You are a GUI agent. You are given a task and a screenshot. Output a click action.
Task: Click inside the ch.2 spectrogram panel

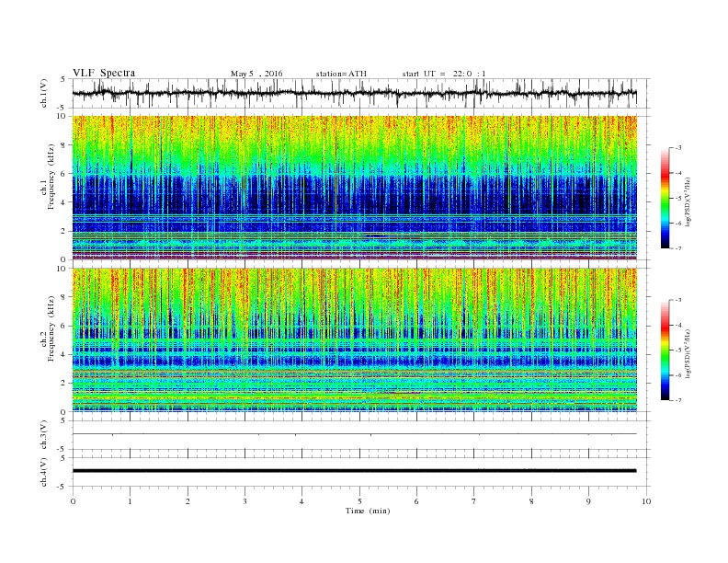click(355, 339)
